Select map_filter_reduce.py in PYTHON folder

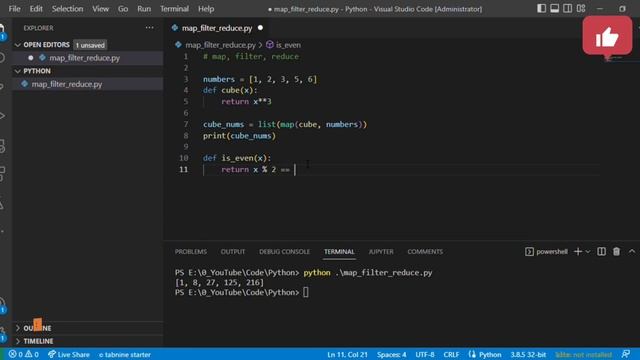(x=67, y=84)
